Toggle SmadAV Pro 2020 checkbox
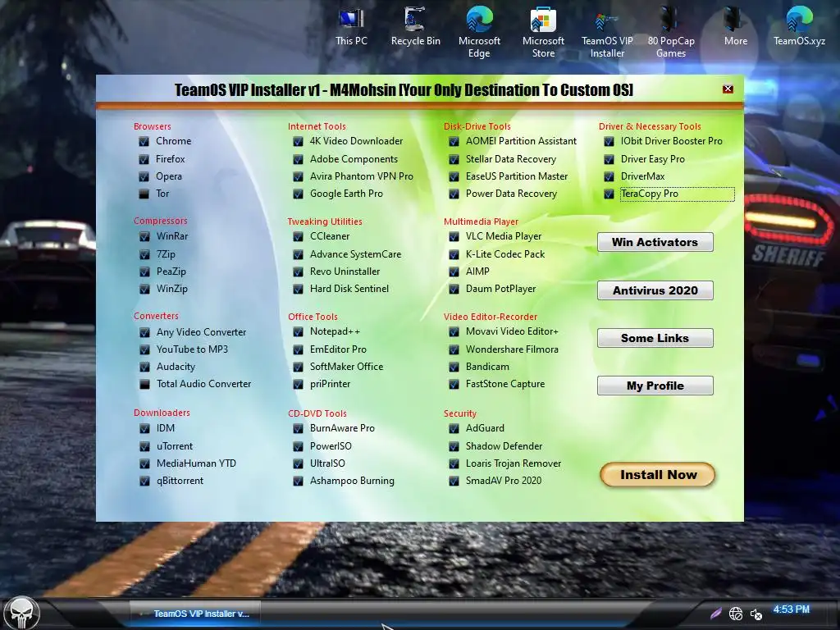840x630 pixels. click(454, 481)
